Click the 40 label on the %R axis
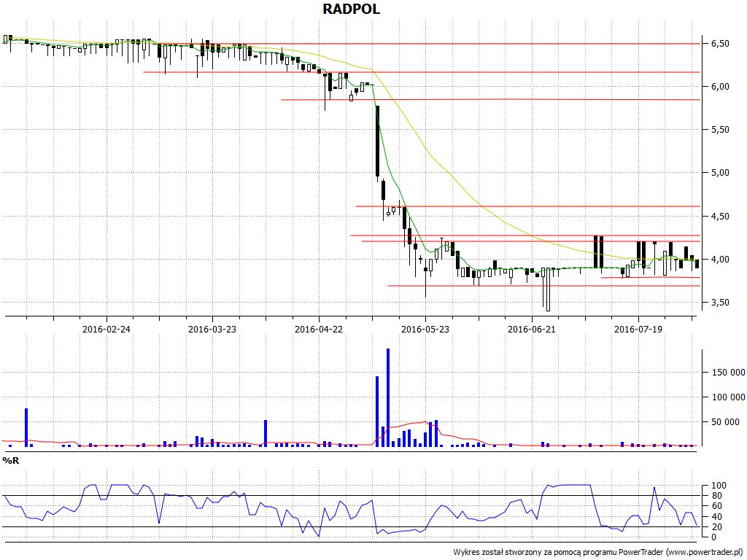Screen dimensions: 747x560 tap(717, 517)
